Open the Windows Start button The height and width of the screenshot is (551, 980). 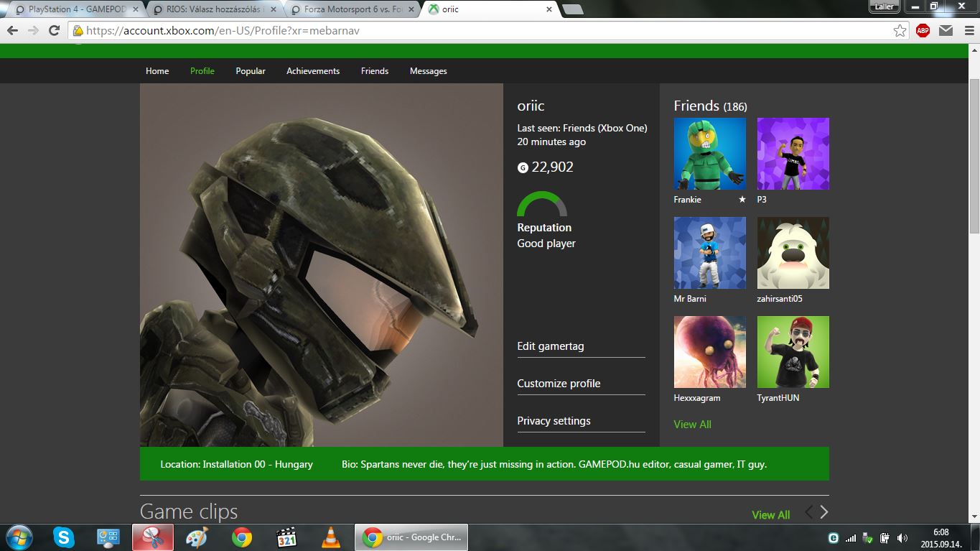pos(18,537)
